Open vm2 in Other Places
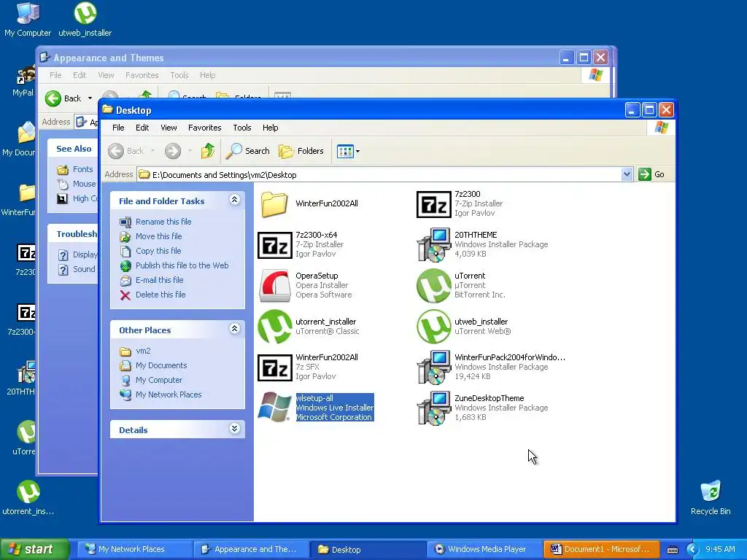Image resolution: width=747 pixels, height=560 pixels. tap(143, 351)
